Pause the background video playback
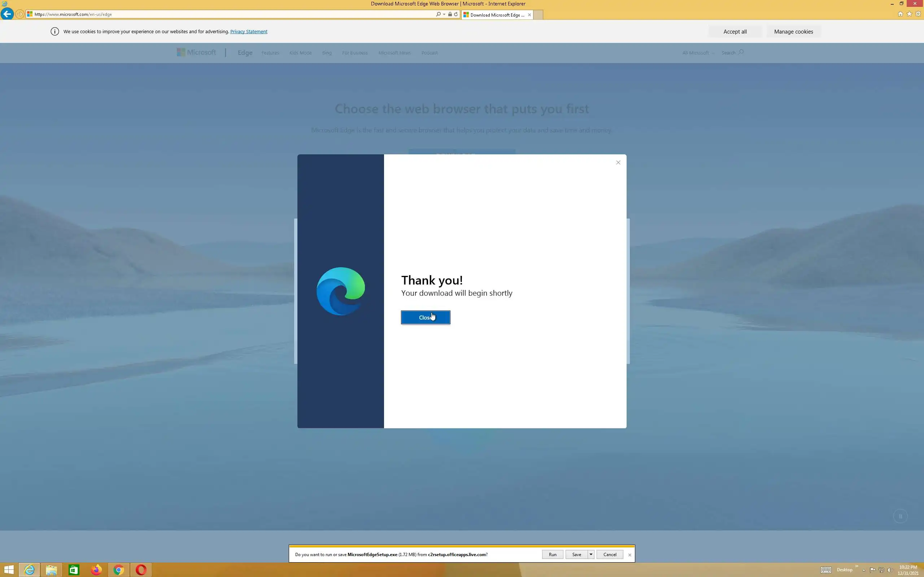This screenshot has width=924, height=577. [900, 516]
